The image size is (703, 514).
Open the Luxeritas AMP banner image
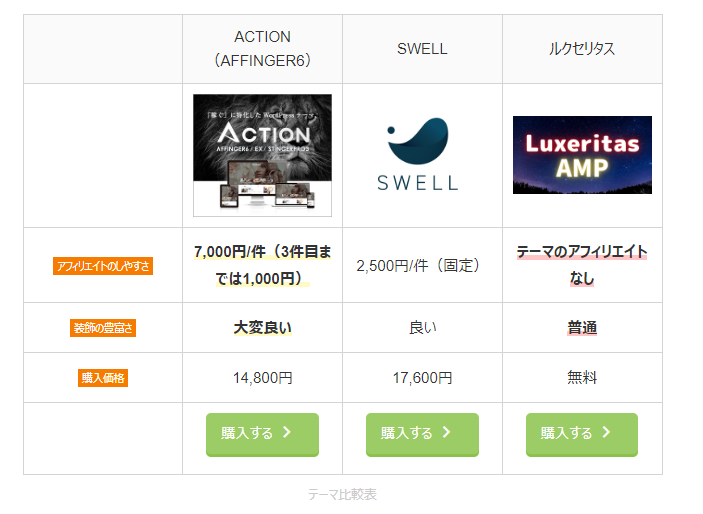click(x=582, y=155)
